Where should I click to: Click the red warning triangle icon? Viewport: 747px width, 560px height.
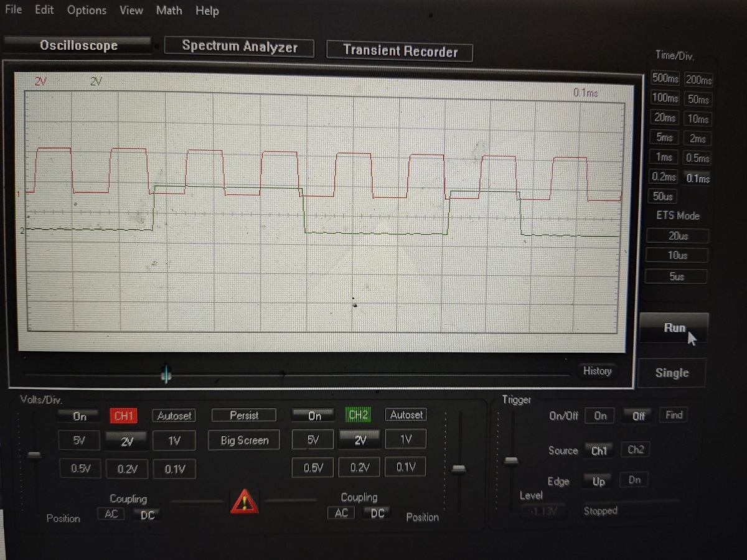[x=245, y=502]
